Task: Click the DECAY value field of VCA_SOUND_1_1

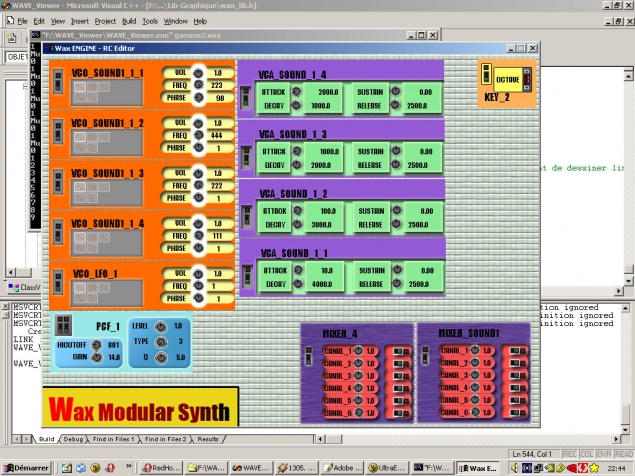Action: pyautogui.click(x=322, y=284)
